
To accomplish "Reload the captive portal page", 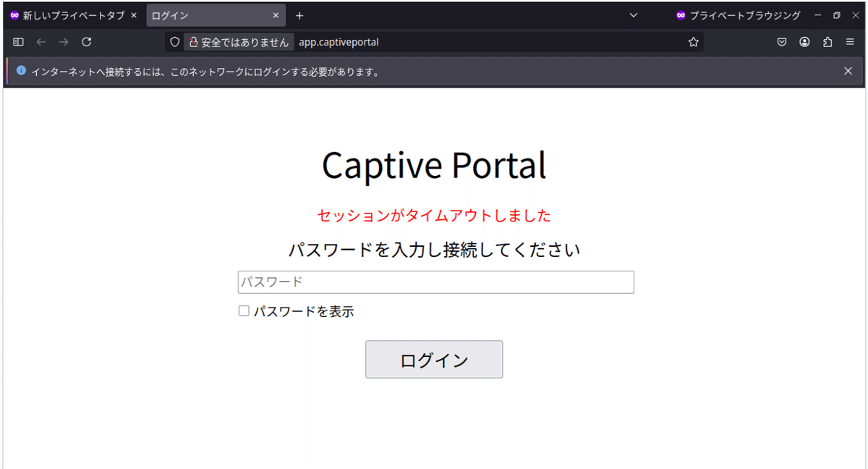I will [86, 41].
